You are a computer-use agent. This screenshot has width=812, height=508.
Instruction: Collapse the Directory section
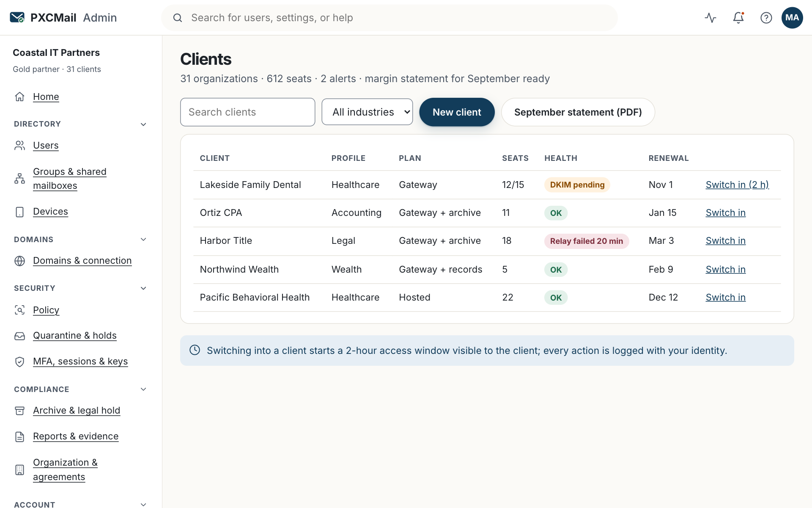pos(143,124)
